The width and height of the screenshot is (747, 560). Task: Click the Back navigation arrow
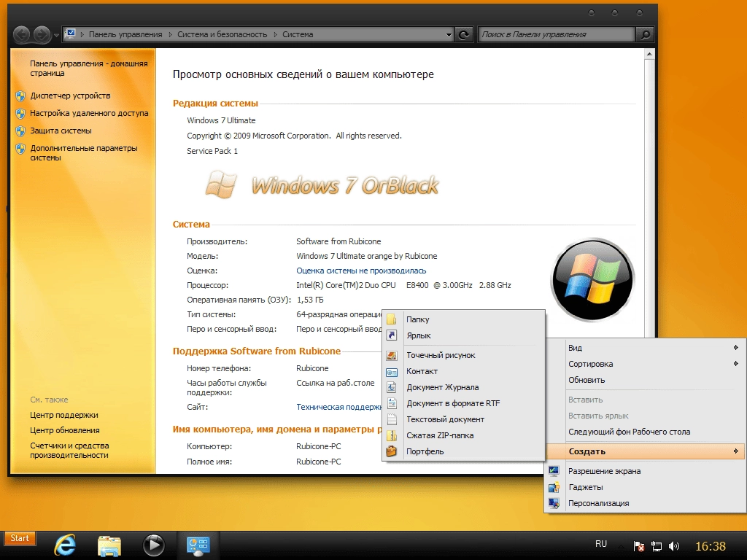[x=21, y=34]
